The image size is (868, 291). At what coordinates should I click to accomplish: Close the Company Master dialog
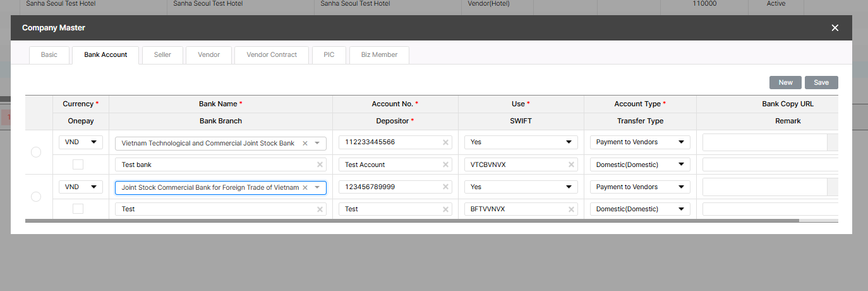(x=835, y=28)
